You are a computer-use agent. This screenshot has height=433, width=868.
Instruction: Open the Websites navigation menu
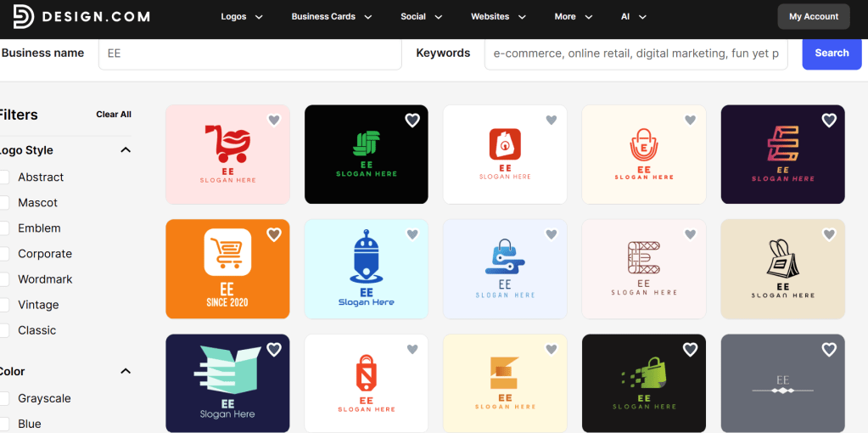(498, 17)
